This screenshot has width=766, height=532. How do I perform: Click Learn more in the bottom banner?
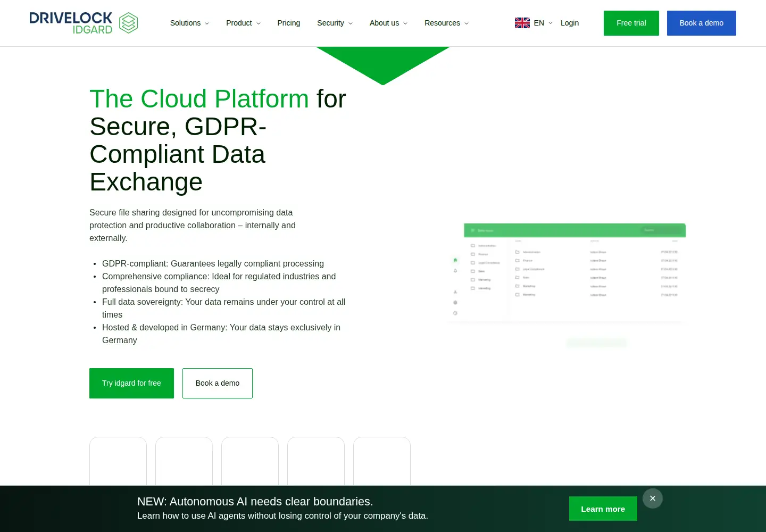[603, 509]
